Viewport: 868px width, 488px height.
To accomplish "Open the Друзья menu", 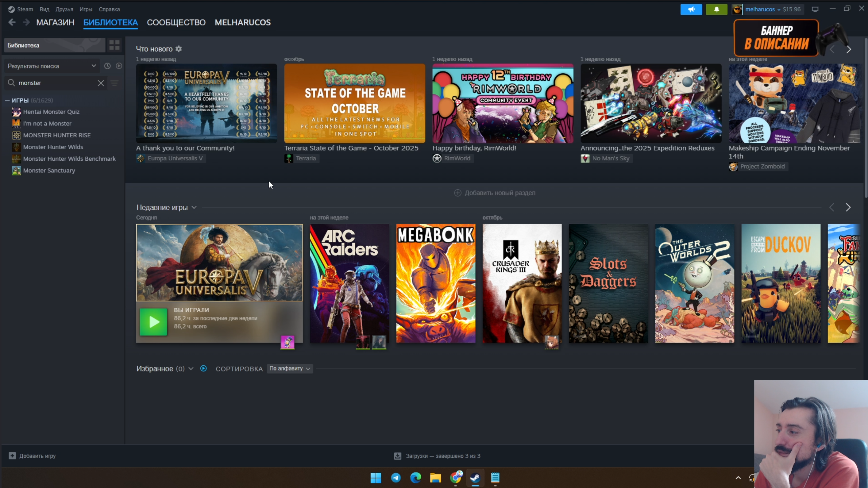I will point(64,10).
